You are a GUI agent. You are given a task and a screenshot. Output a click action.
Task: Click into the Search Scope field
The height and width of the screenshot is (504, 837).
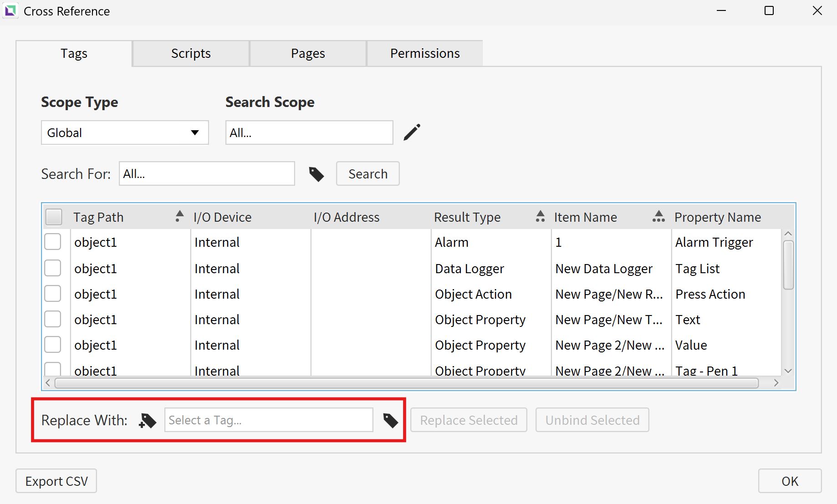(309, 132)
